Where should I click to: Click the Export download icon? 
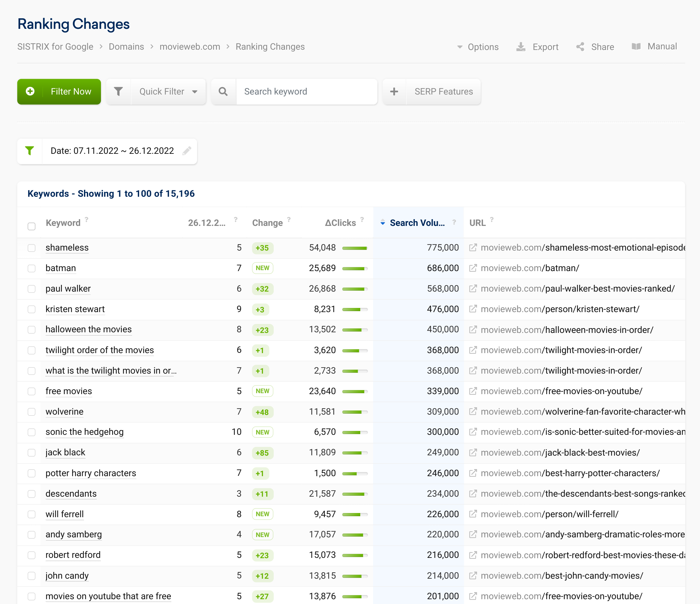point(521,46)
